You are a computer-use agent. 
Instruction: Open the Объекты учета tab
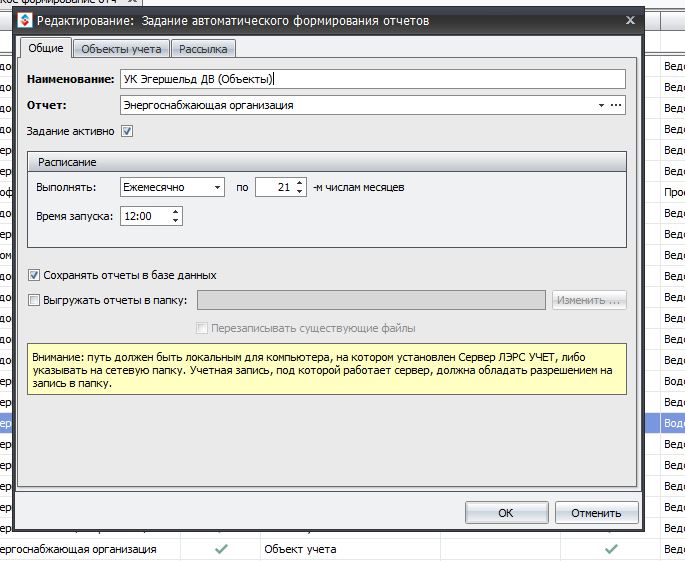(121, 49)
